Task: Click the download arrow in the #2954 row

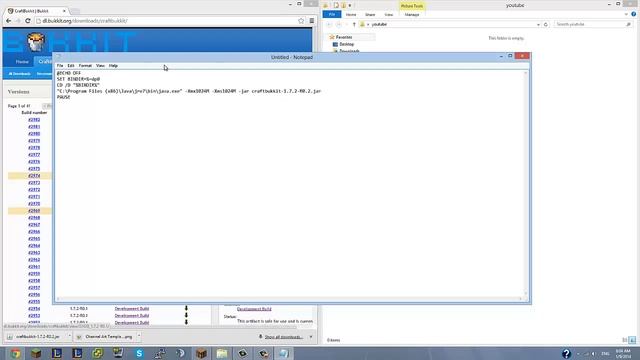Action: [x=186, y=309]
